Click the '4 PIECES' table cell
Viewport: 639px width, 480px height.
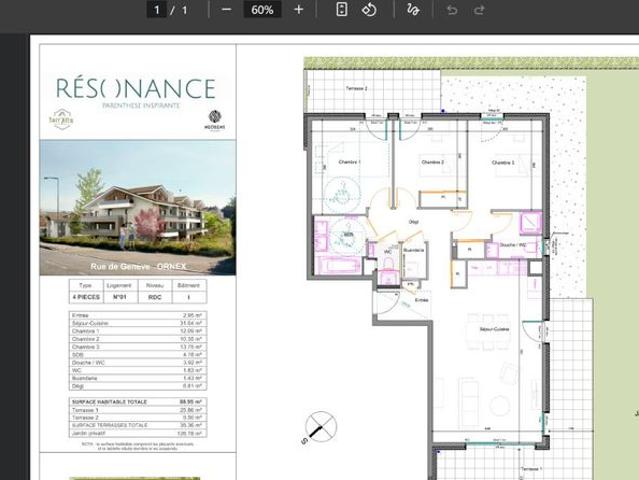click(86, 297)
